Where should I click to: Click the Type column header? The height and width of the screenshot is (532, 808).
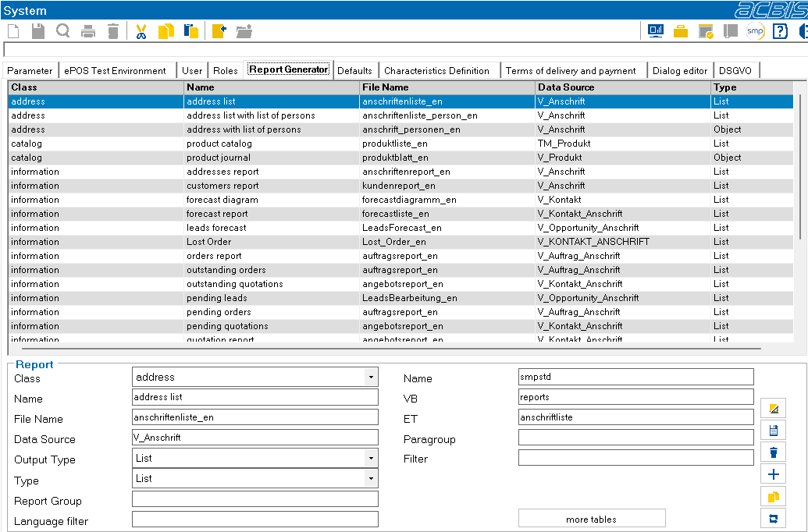[x=753, y=87]
